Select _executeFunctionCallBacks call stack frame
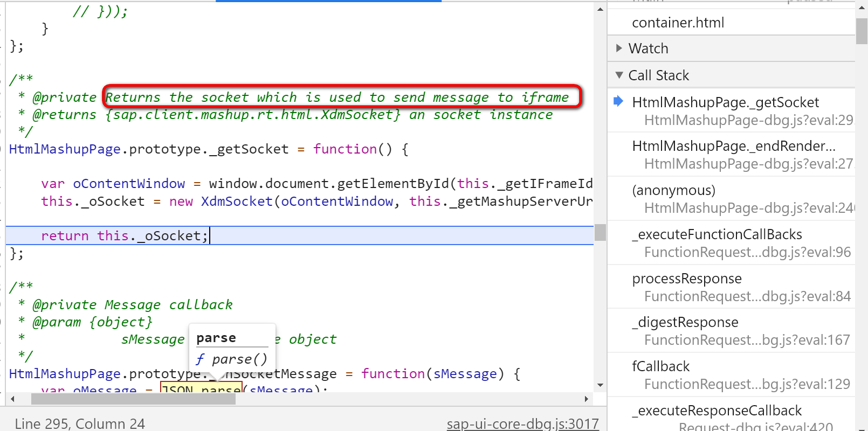The width and height of the screenshot is (868, 431). pyautogui.click(x=731, y=243)
